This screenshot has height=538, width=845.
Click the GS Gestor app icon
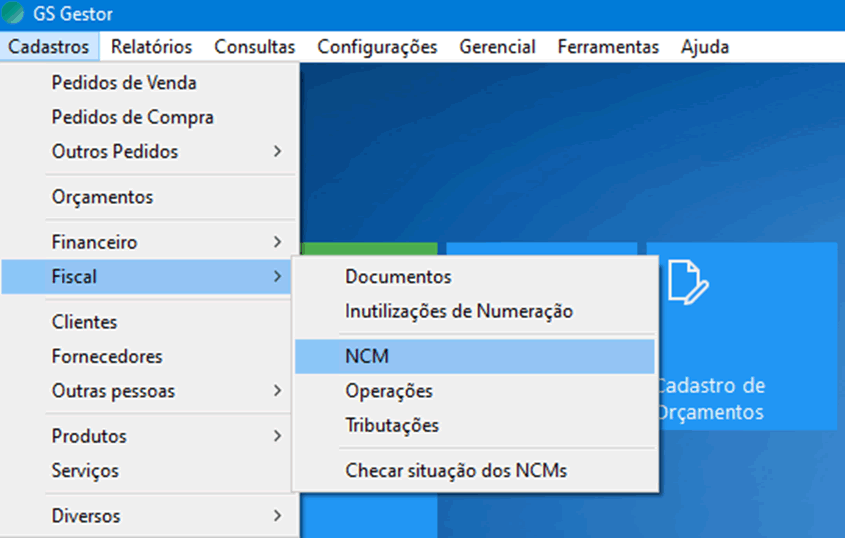14,14
